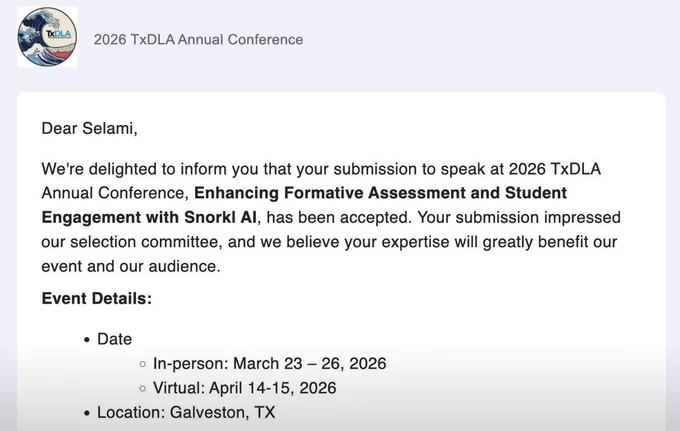Click the TxDLA wave logo avatar
Image resolution: width=680 pixels, height=431 pixels.
47,37
